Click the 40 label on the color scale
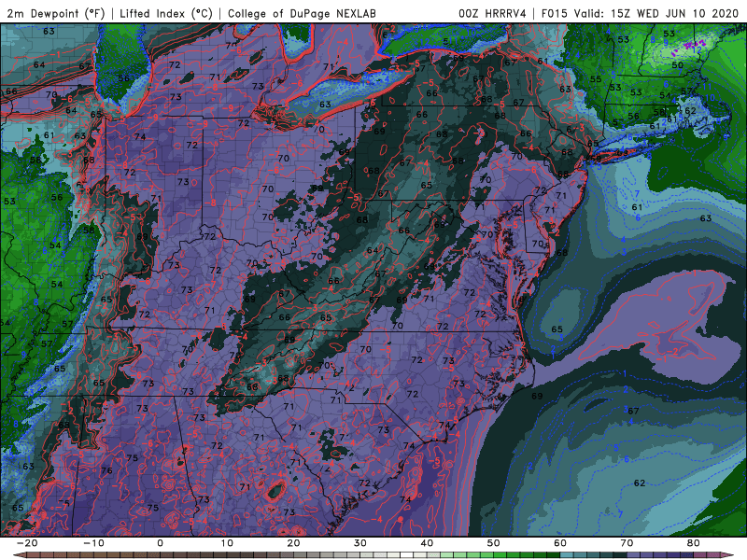 tap(427, 543)
